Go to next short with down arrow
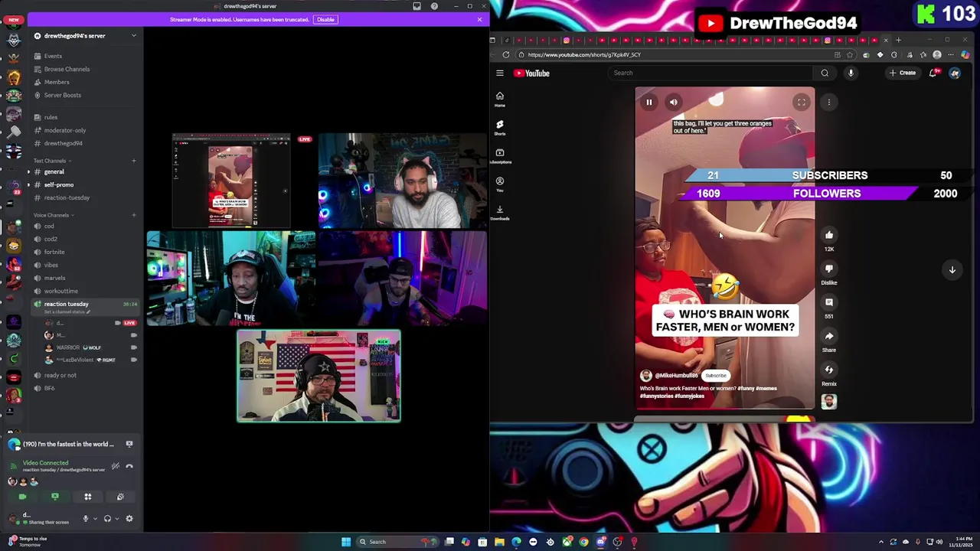 click(x=952, y=269)
